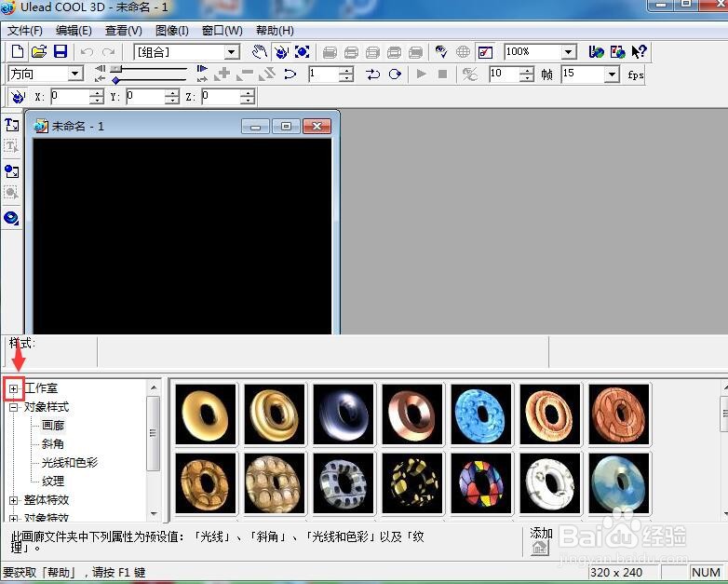Click the Z coordinate input field
Screen dimensions: 728x584
[x=221, y=97]
